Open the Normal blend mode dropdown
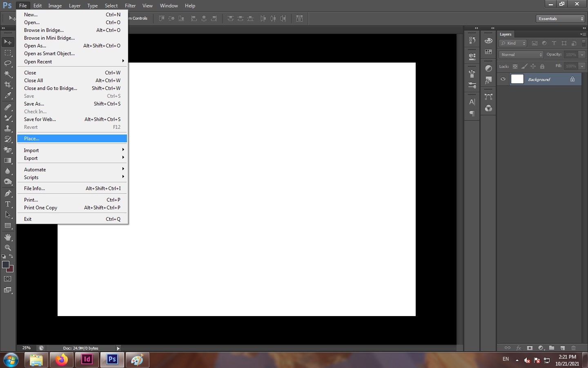 pos(521,55)
